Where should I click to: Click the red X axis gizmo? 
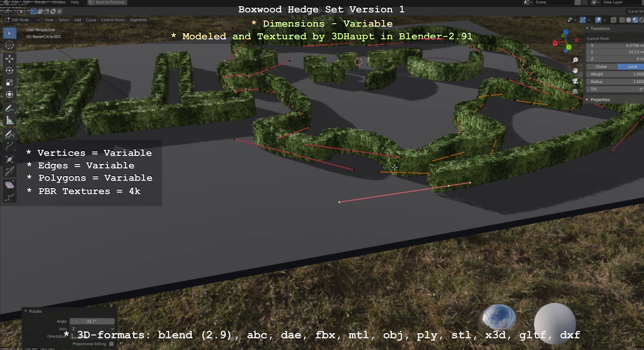(555, 43)
